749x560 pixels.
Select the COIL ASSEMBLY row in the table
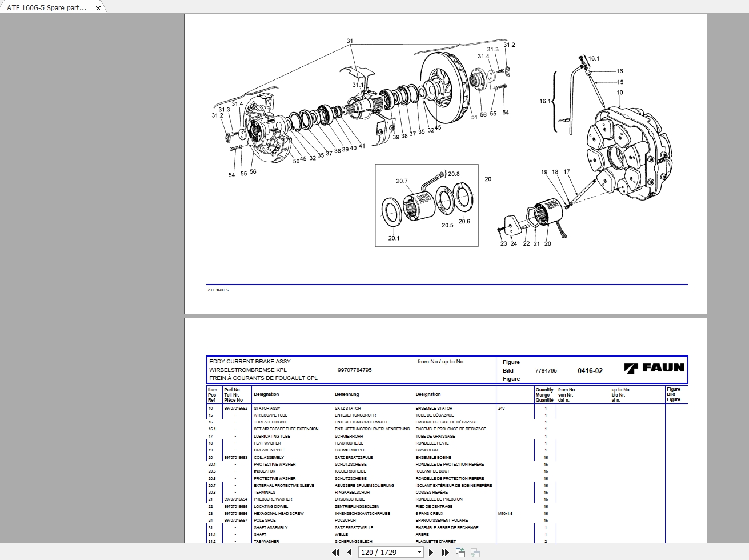(270, 457)
